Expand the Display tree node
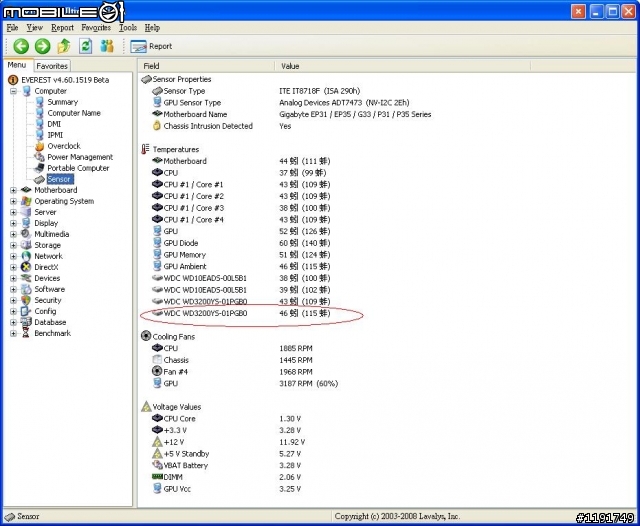640x526 pixels. point(13,223)
